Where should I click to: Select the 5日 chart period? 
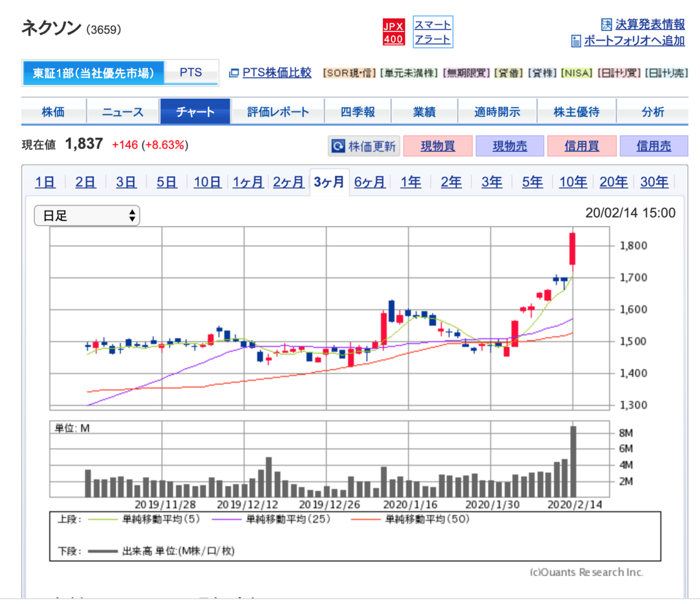click(x=167, y=182)
